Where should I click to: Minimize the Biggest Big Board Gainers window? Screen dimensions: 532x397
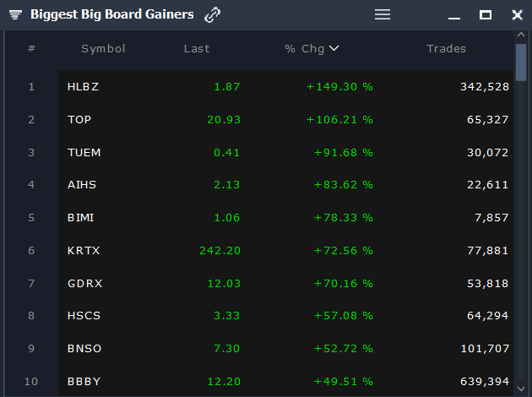tap(454, 15)
